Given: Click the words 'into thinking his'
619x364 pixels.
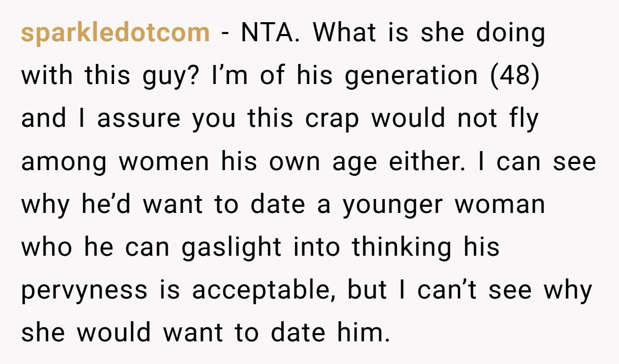Looking at the screenshot, I should point(396,248).
